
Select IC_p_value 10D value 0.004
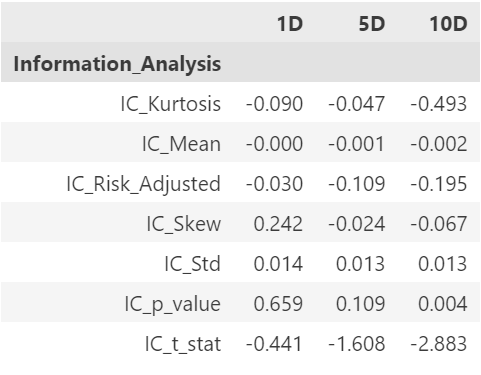point(443,304)
